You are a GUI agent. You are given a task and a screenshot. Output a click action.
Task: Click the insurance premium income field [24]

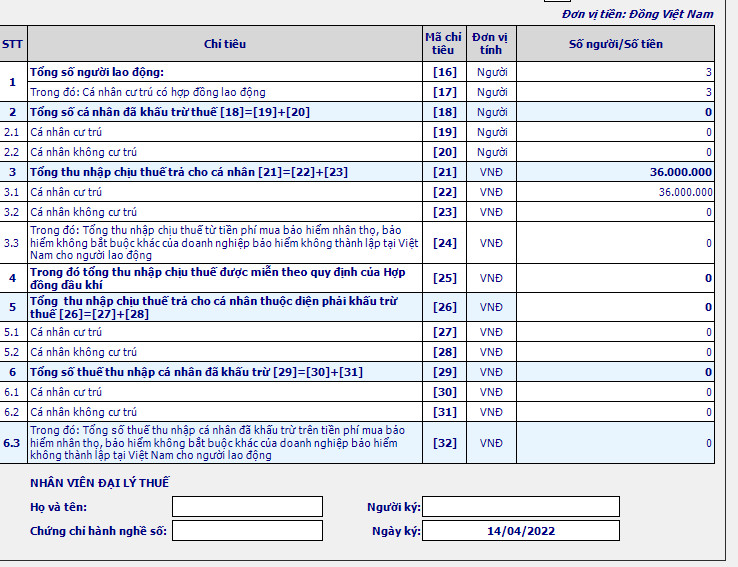(x=615, y=242)
